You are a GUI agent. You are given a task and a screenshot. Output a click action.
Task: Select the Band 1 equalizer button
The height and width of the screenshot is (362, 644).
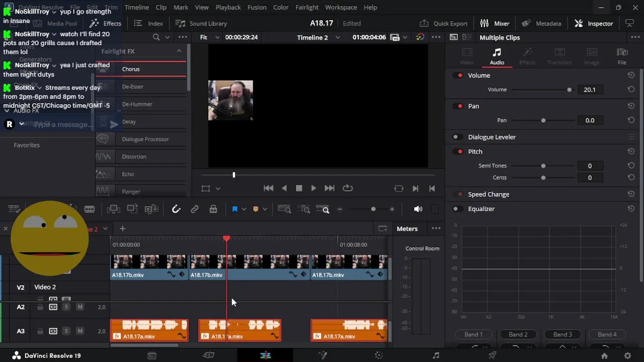click(x=473, y=334)
